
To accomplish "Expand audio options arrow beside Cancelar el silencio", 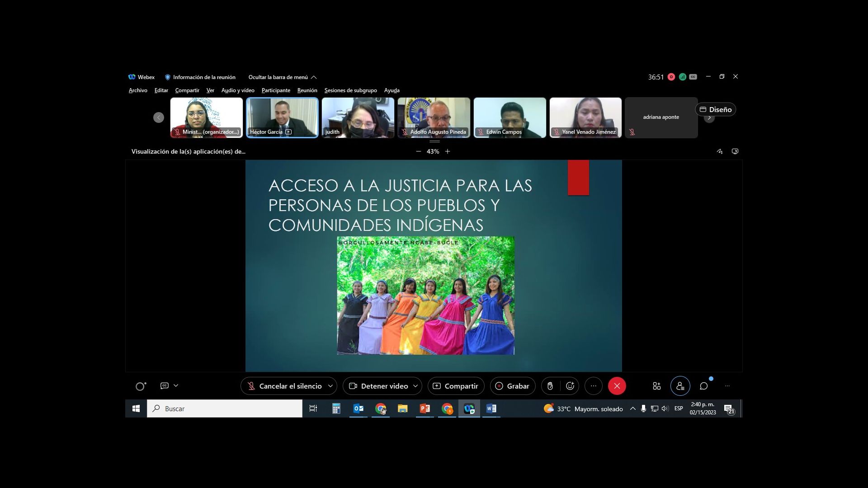I will [330, 386].
